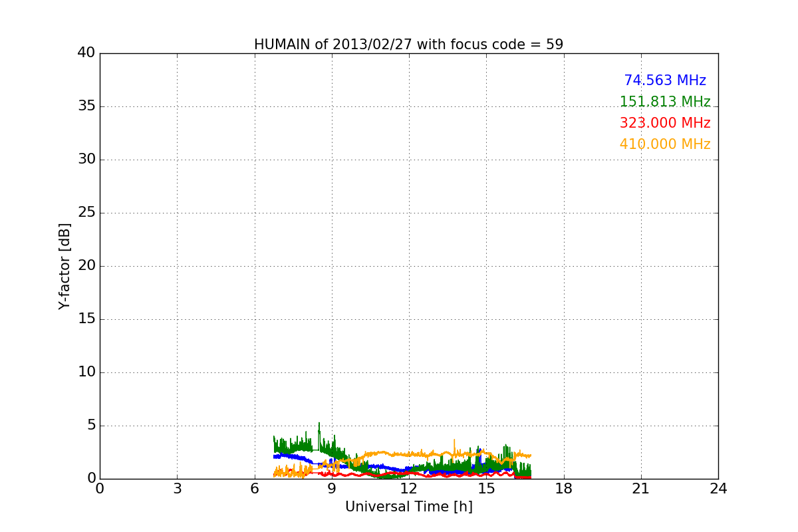The width and height of the screenshot is (798, 532).
Task: Select the '74.563 MHz' legend label
Action: pyautogui.click(x=665, y=80)
